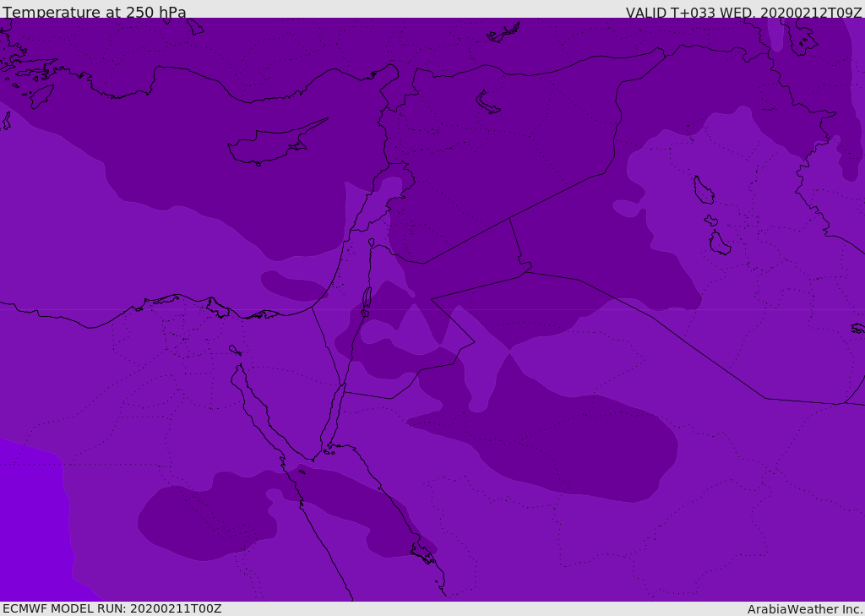
Task: Click the 'Temperature at 250 hPa' title
Action: pos(95,12)
